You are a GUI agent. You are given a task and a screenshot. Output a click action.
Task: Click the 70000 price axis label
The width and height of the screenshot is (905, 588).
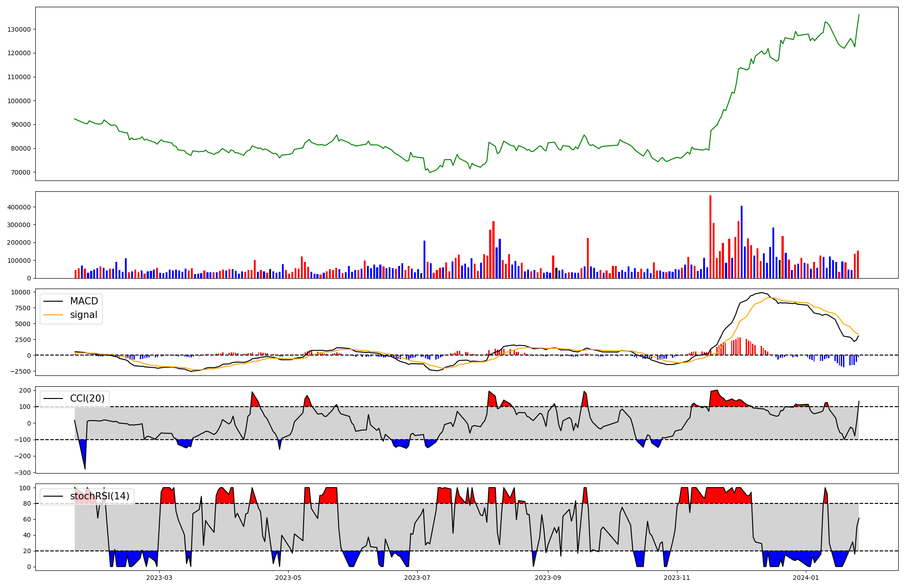point(21,172)
